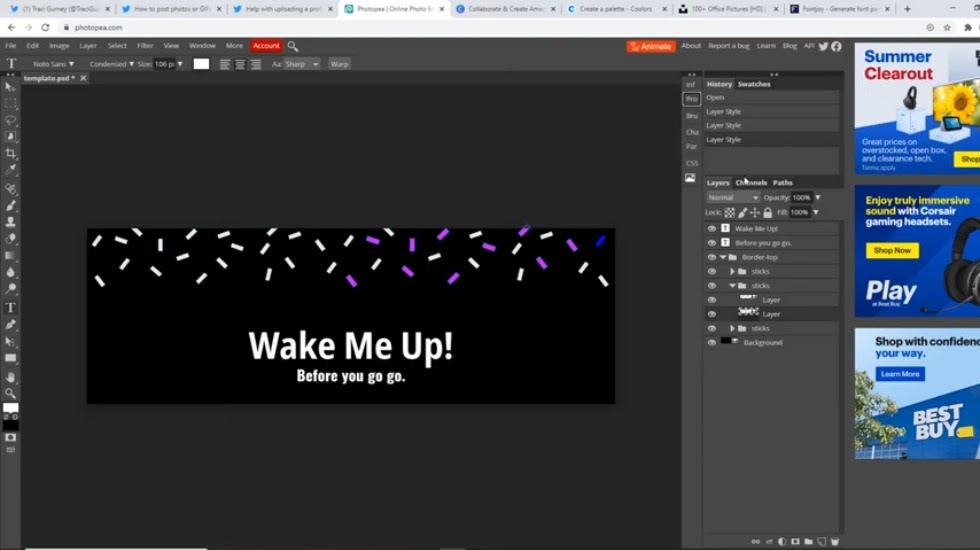Click the white text color swatch
The image size is (980, 550).
coord(201,64)
